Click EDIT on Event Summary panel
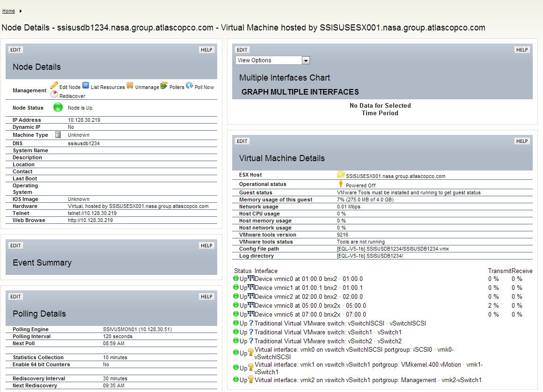The image size is (543, 392). (15, 245)
